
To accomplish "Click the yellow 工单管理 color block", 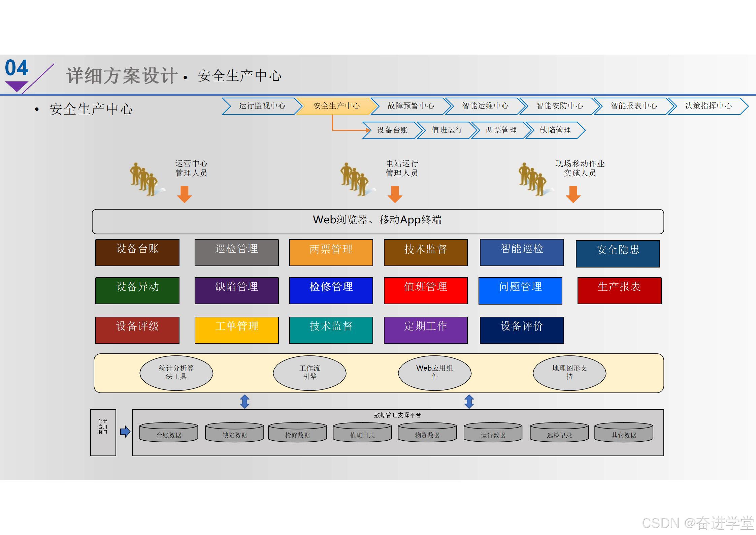I will click(237, 330).
